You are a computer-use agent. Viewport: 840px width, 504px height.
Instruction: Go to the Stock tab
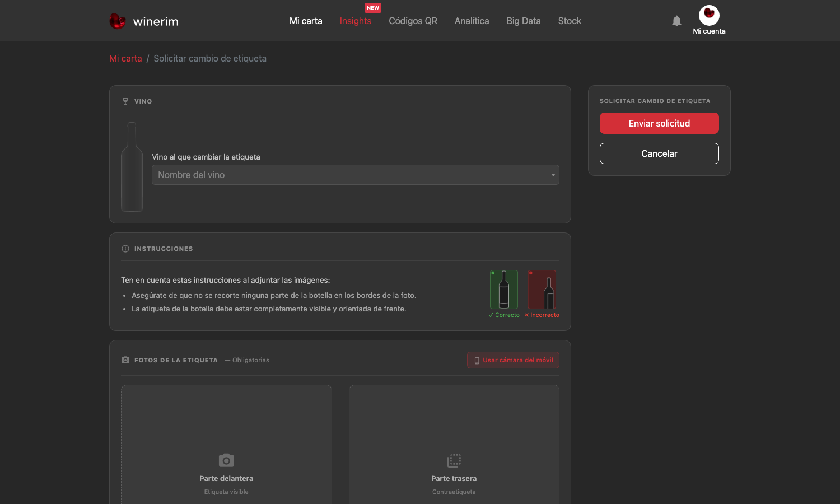coord(570,21)
